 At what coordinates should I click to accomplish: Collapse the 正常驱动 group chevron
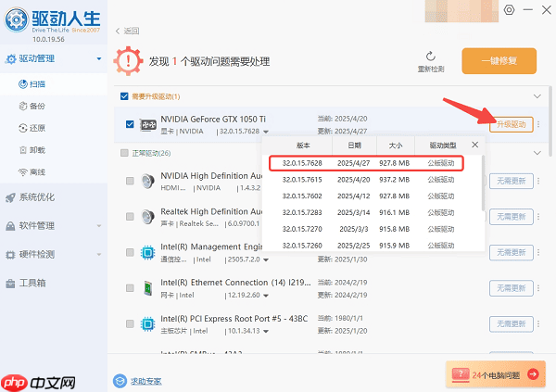point(537,153)
